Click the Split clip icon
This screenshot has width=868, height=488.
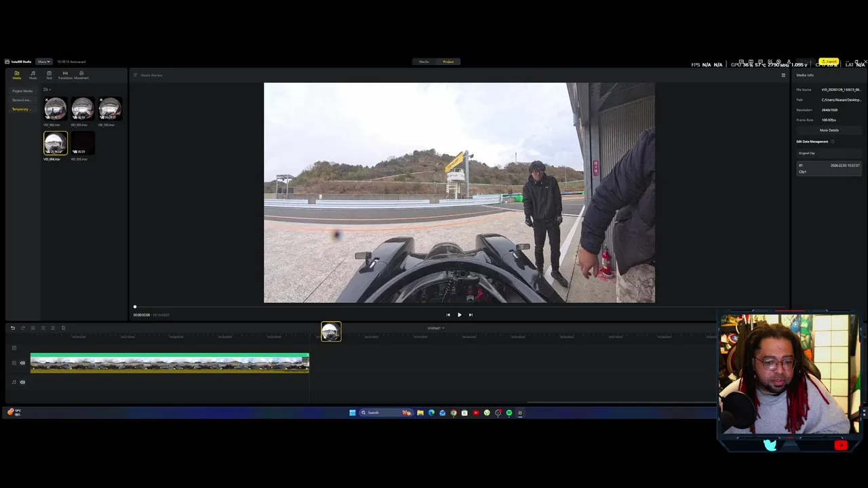33,328
